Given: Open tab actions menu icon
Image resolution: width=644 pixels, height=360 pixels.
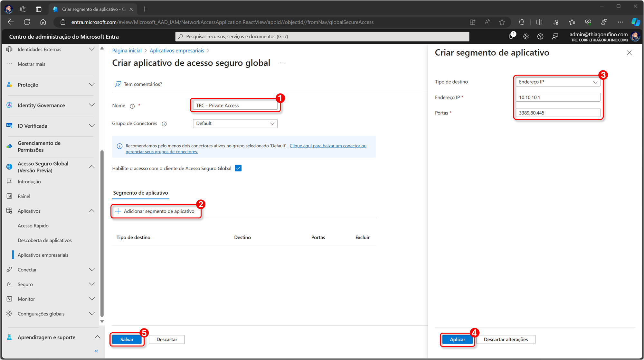Looking at the screenshot, I should point(39,9).
